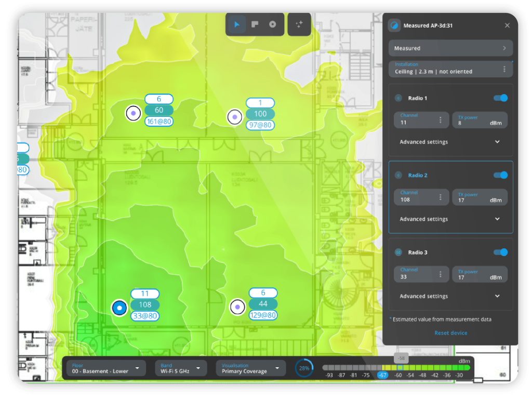This screenshot has height=399, width=532.
Task: Open the Band Wi-Fi 5 GHz dropdown
Action: click(x=180, y=368)
